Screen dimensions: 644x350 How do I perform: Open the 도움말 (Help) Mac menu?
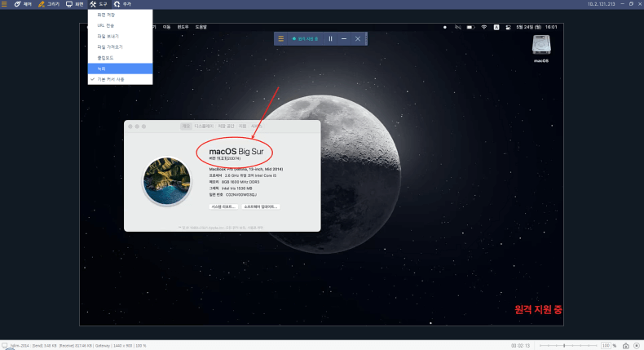[201, 27]
